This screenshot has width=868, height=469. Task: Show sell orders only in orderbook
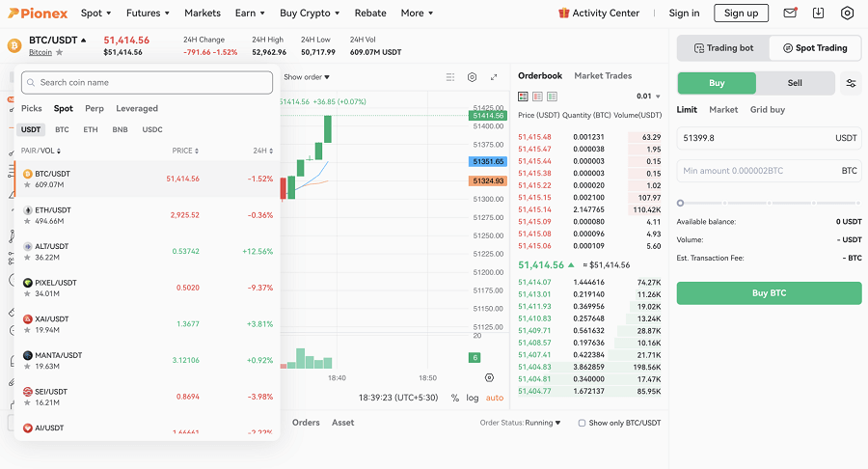click(537, 97)
